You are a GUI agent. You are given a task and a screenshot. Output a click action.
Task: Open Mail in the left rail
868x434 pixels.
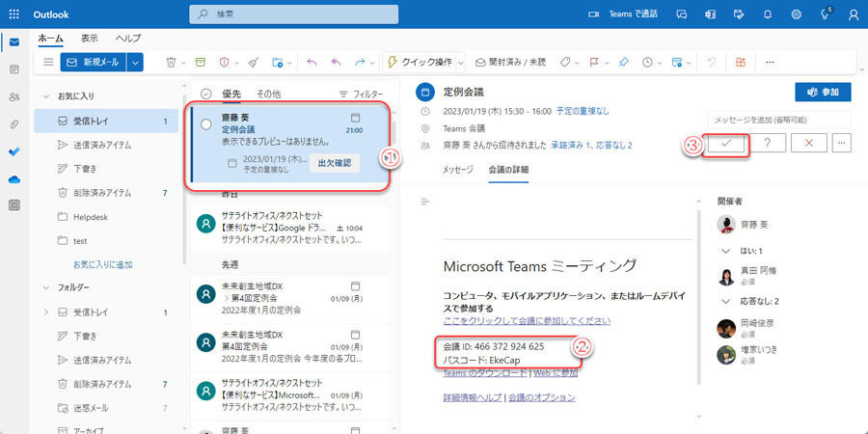pyautogui.click(x=14, y=42)
